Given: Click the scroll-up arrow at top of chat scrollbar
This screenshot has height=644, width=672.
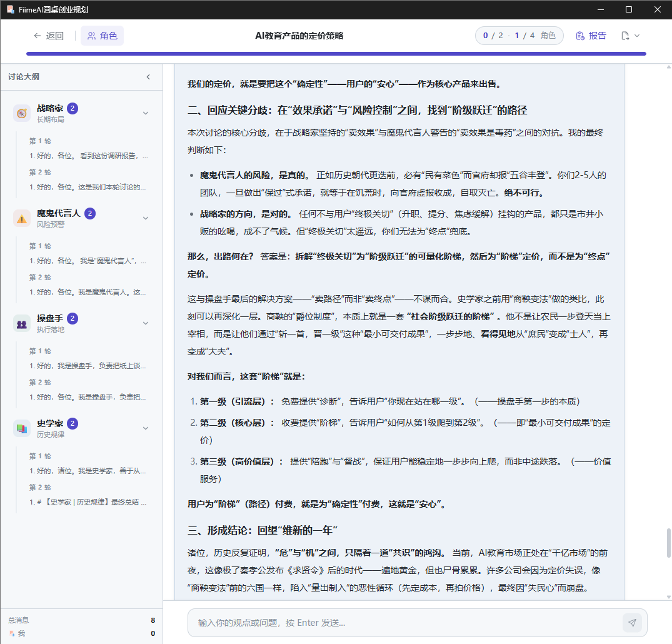Looking at the screenshot, I should [x=669, y=67].
